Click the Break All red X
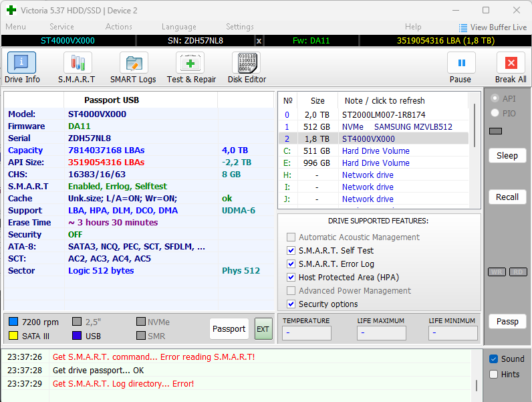Screen dimensions: 532x402 click(x=511, y=63)
